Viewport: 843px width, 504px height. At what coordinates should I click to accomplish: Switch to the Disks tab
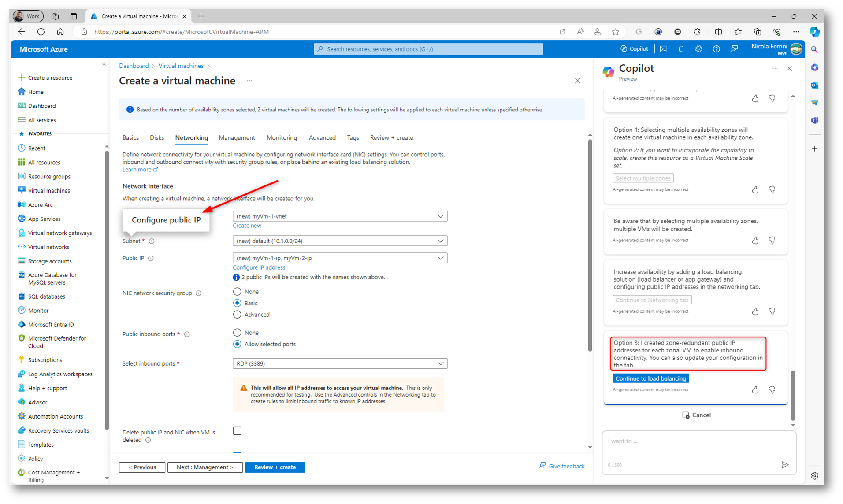click(157, 137)
